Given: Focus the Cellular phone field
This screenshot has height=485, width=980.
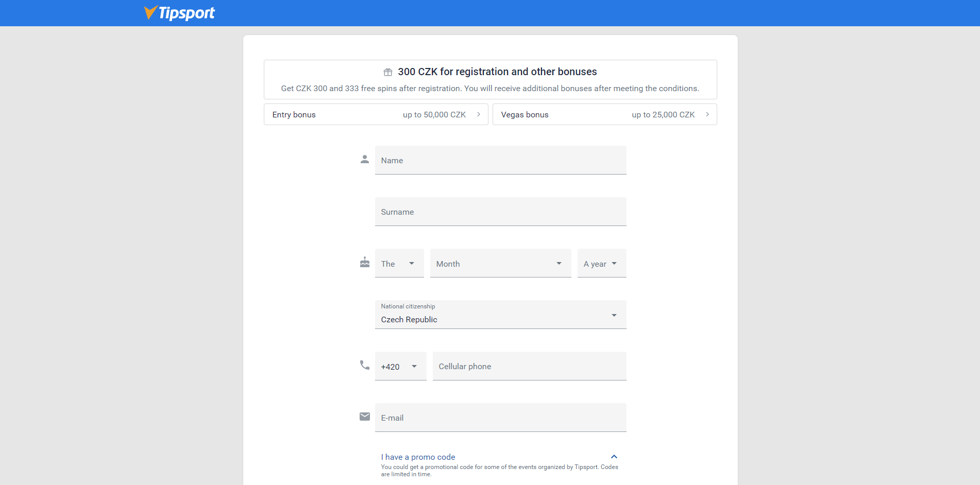Looking at the screenshot, I should point(530,366).
